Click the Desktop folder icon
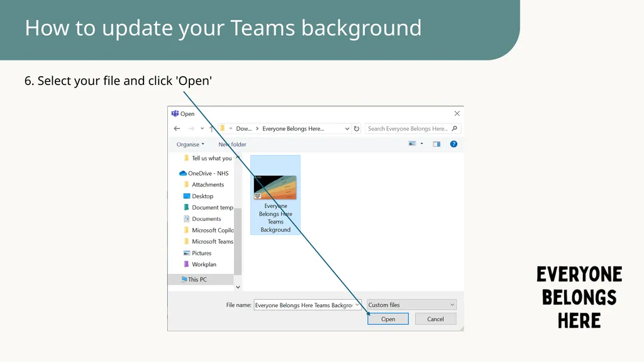644x362 pixels. click(x=186, y=196)
